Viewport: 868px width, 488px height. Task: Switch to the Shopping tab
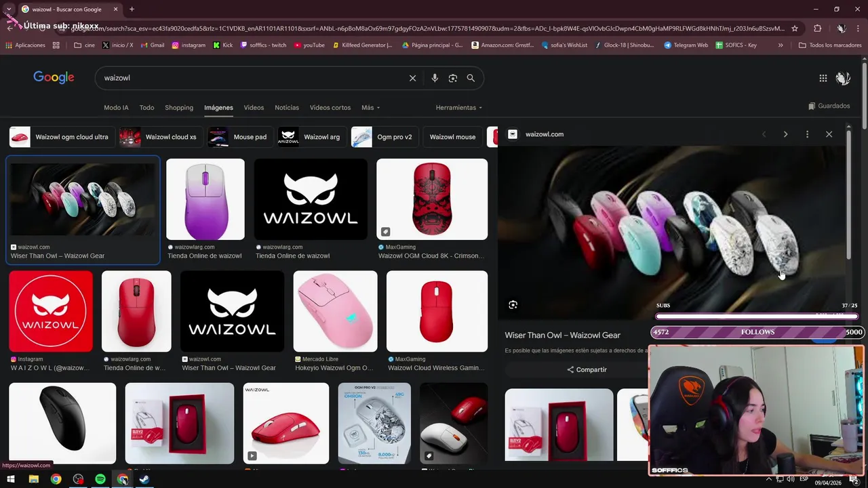point(179,108)
